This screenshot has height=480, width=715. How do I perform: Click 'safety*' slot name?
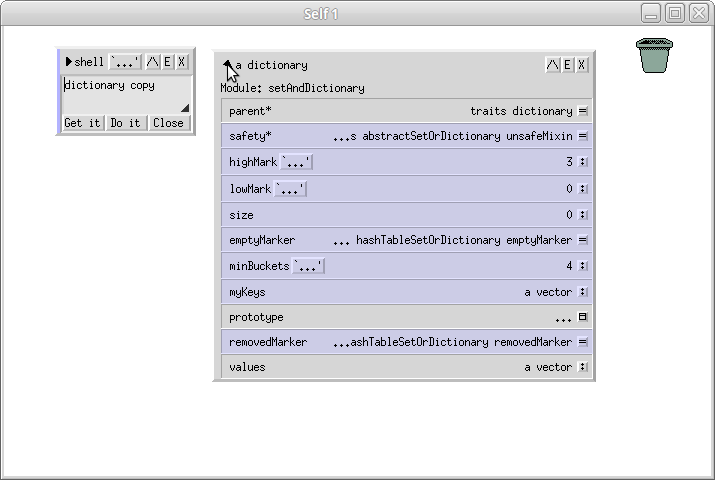point(250,136)
